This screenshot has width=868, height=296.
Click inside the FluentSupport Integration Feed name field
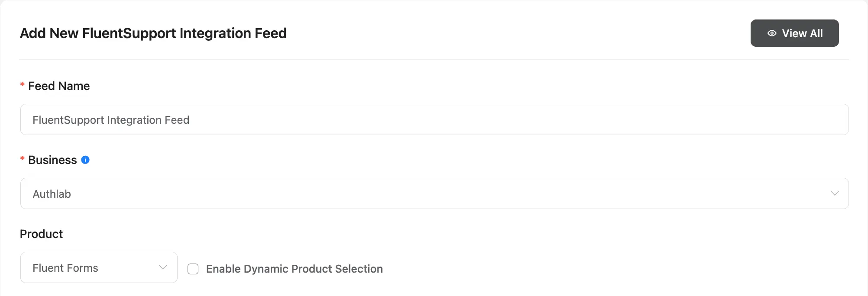tap(433, 119)
